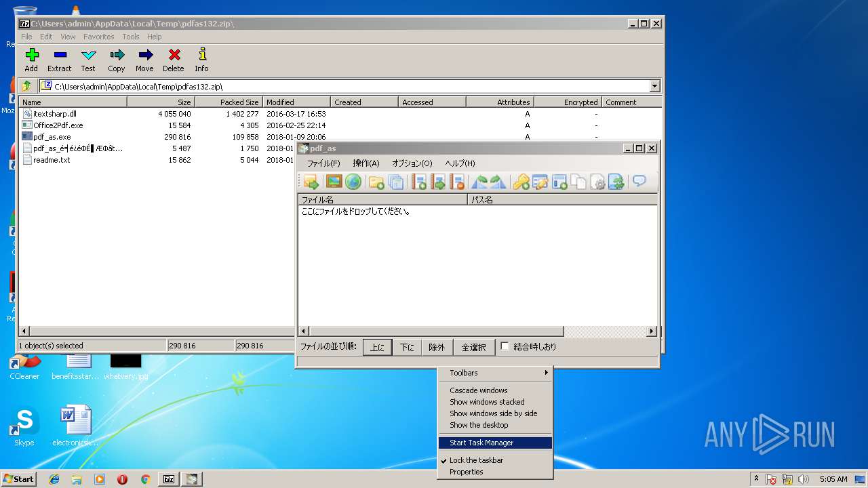The image size is (868, 488).
Task: Open the Edit menu in 7-Zip
Action: tap(46, 37)
